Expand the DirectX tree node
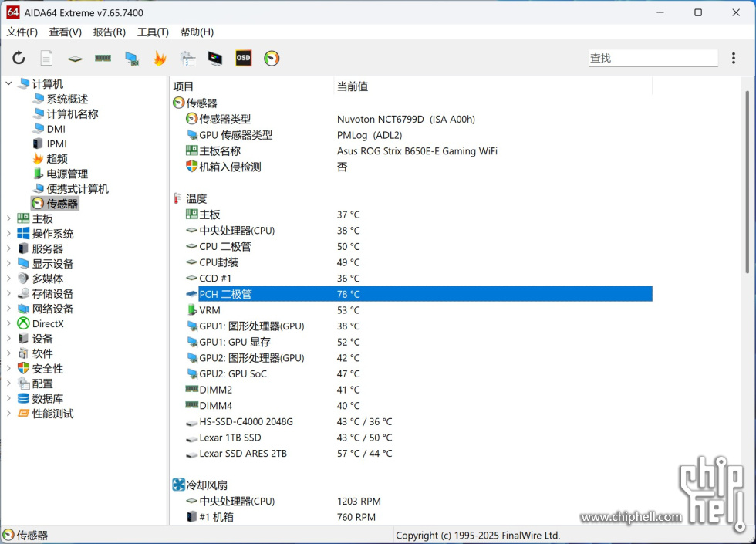This screenshot has width=756, height=544. coord(8,323)
